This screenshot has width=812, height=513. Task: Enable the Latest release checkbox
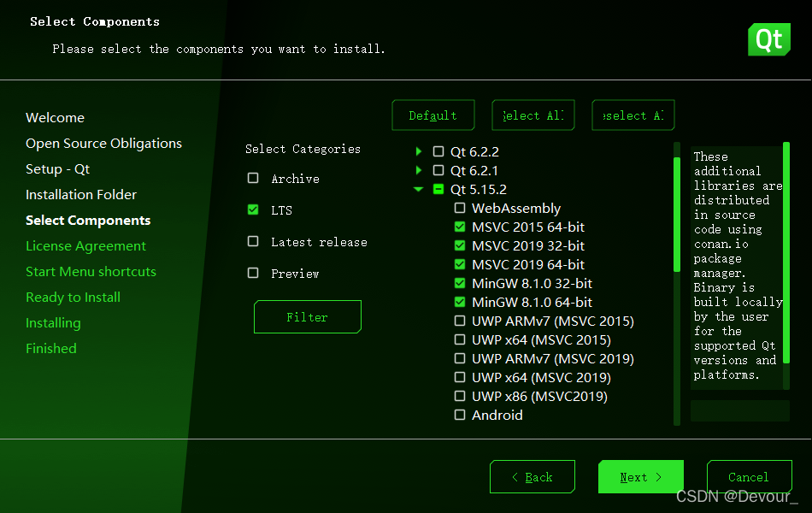(x=253, y=241)
